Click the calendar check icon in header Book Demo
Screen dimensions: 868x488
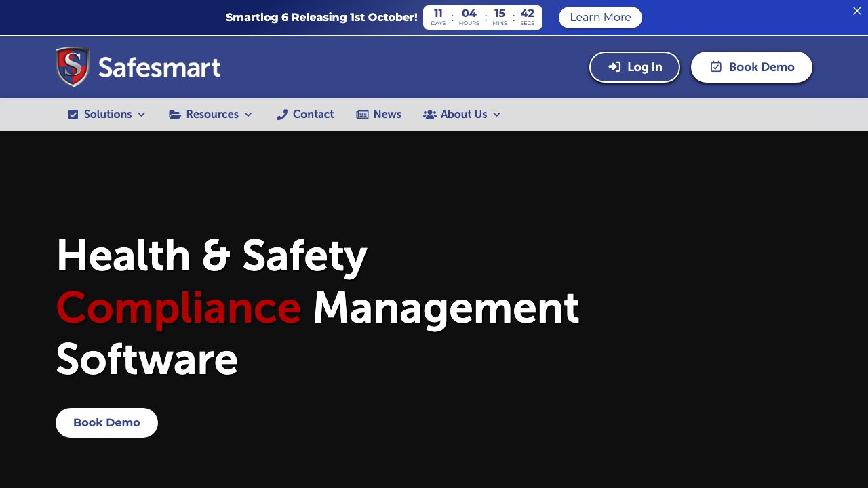[x=716, y=66]
